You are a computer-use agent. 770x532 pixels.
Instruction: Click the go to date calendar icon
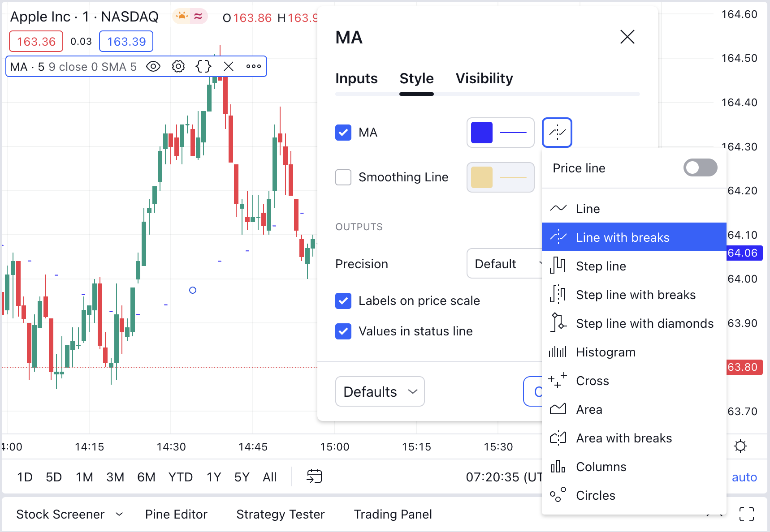[314, 476]
